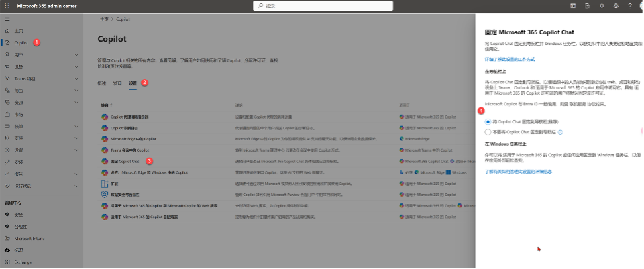Viewport: 644px width, 269px height.
Task: Collapse the navigation menu hamburger icon
Action: (7, 19)
